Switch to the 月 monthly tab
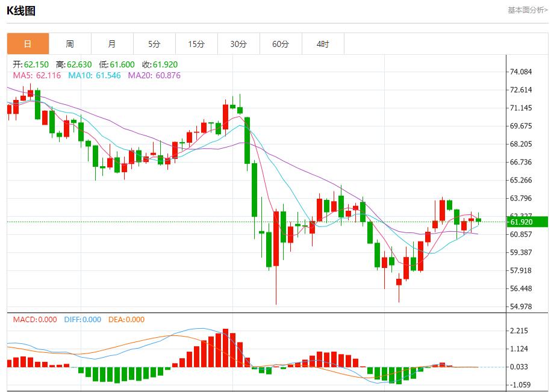 coord(112,44)
